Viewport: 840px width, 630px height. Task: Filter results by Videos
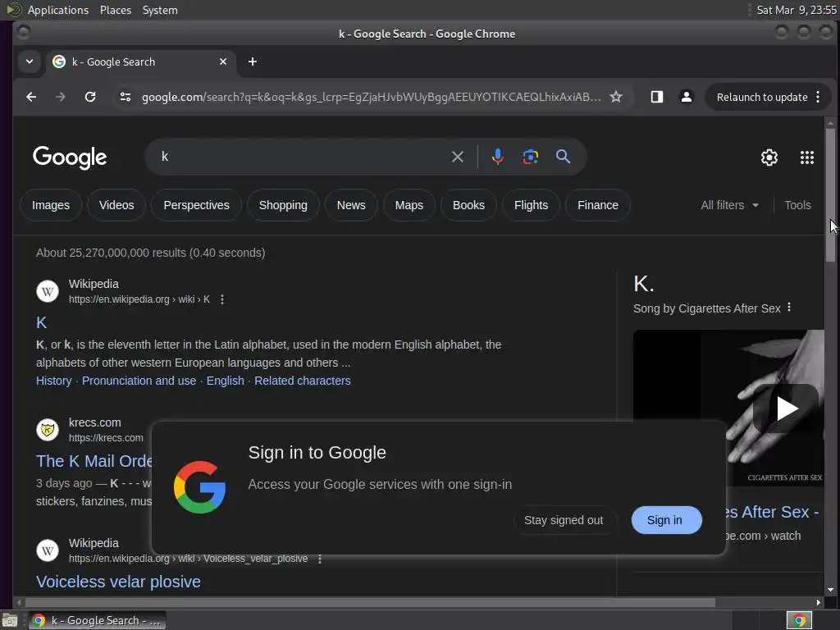coord(116,205)
